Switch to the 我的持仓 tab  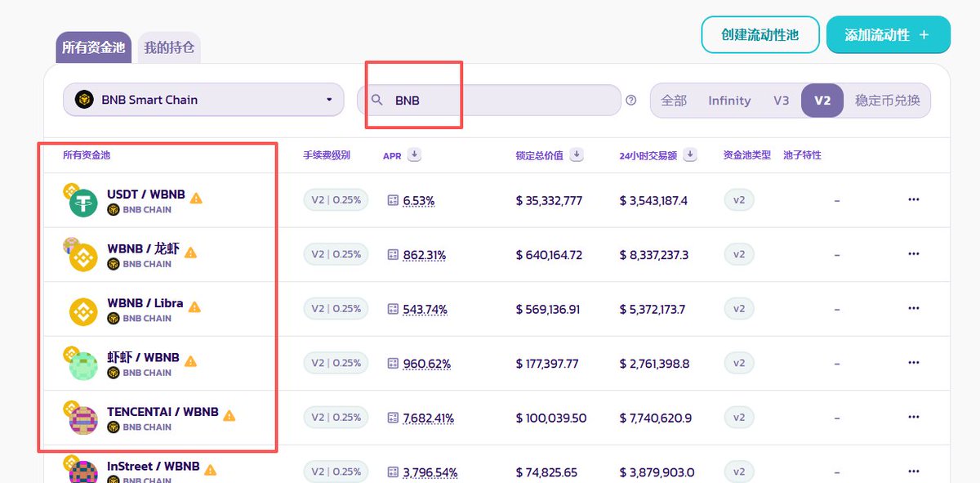point(169,47)
